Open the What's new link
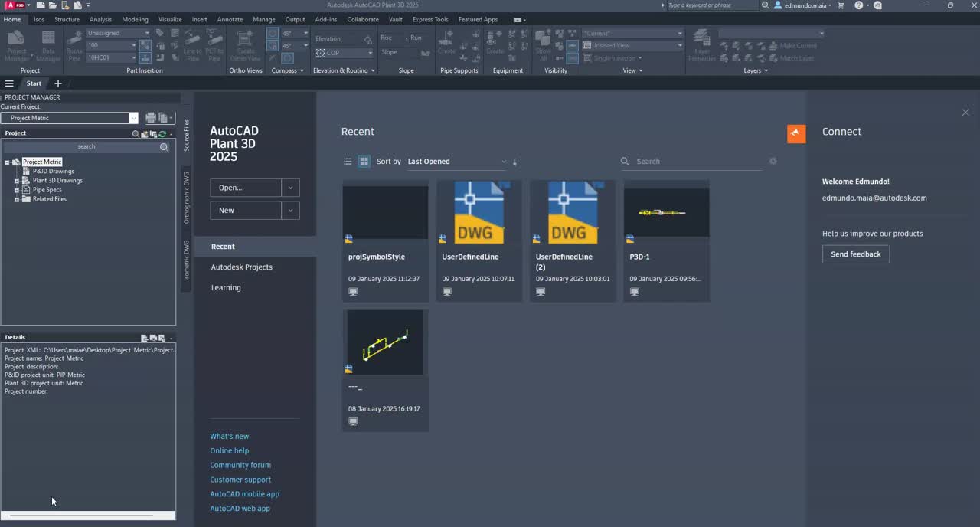The image size is (980, 527). pos(230,437)
